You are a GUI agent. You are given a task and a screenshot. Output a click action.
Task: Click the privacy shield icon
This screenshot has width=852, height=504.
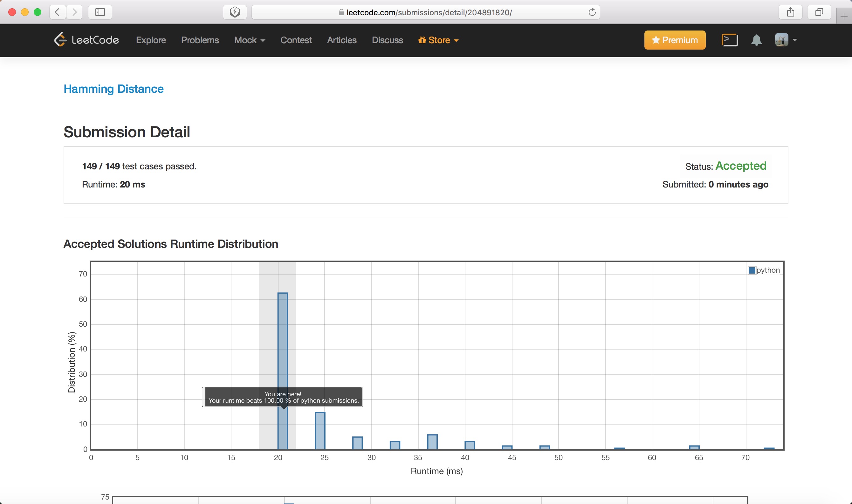(x=235, y=12)
